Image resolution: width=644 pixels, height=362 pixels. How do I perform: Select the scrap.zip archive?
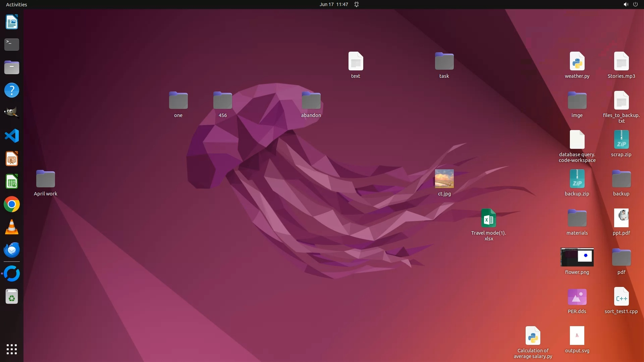pos(621,140)
